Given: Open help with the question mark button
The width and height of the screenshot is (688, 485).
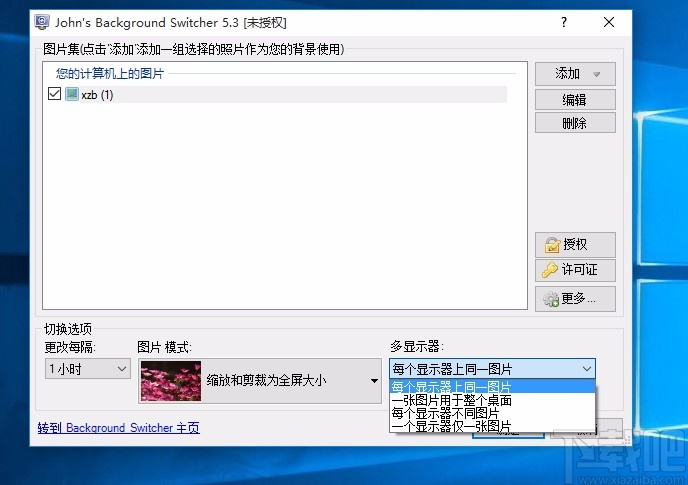Looking at the screenshot, I should coord(564,22).
